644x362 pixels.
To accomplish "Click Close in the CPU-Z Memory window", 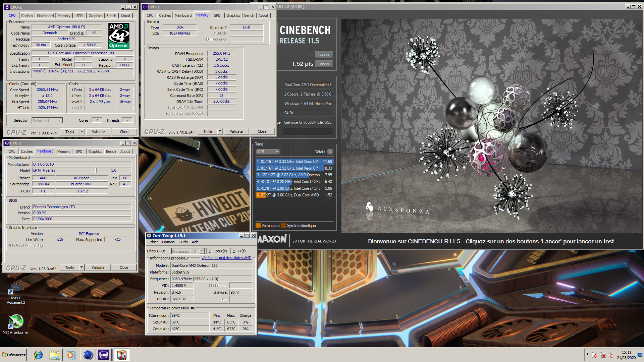I will tap(262, 131).
